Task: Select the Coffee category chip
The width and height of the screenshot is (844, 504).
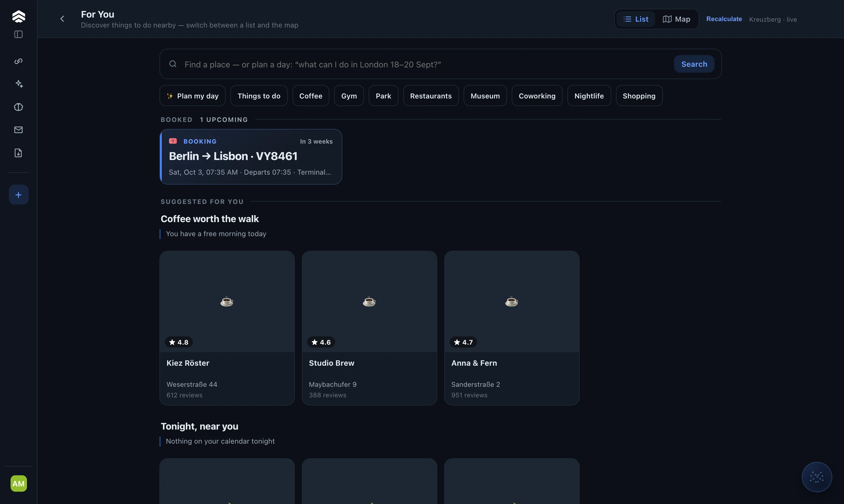Action: tap(311, 96)
